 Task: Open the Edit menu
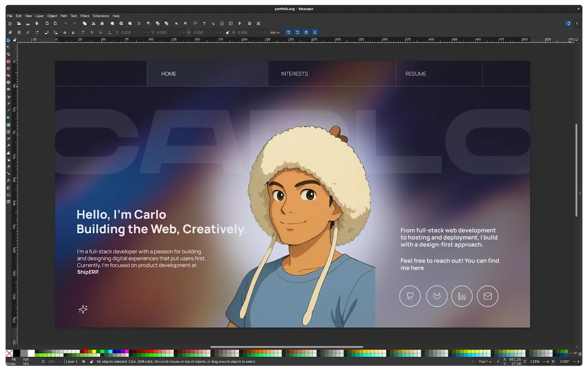(19, 16)
